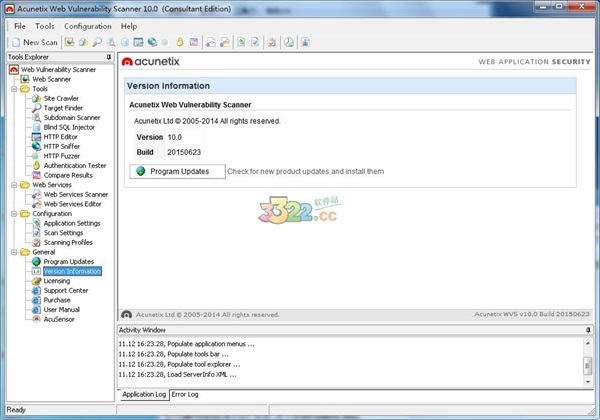This screenshot has width=600, height=420.
Task: Start HTTP Sniffer using toolbar globe icon
Action: pos(152,42)
